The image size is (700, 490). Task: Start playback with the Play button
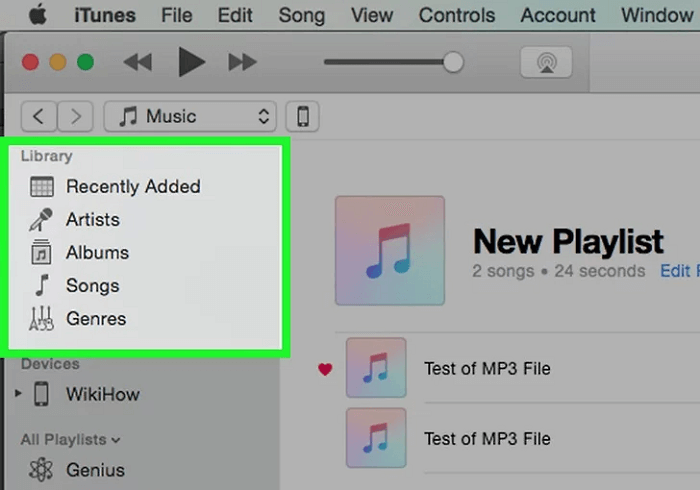coord(191,62)
